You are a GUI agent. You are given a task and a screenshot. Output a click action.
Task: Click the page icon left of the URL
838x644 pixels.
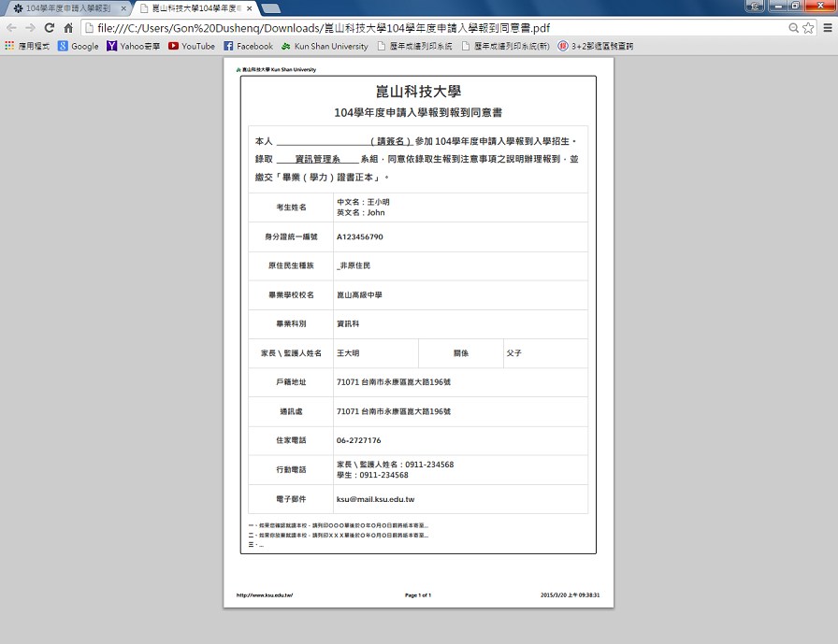tap(89, 28)
